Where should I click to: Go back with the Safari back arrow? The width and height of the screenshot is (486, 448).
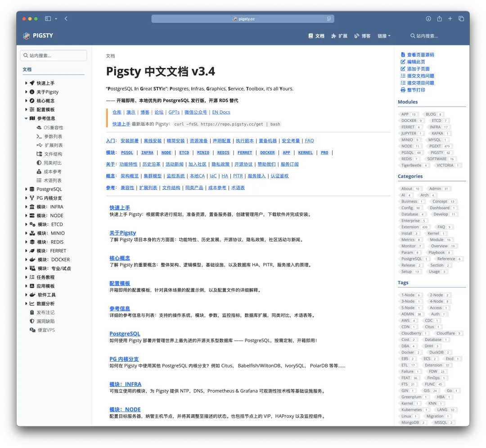66,18
